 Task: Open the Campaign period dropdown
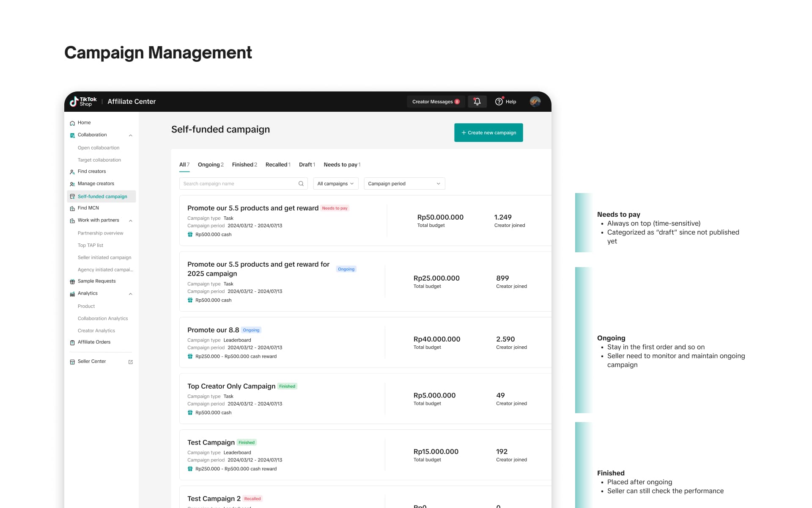(404, 184)
